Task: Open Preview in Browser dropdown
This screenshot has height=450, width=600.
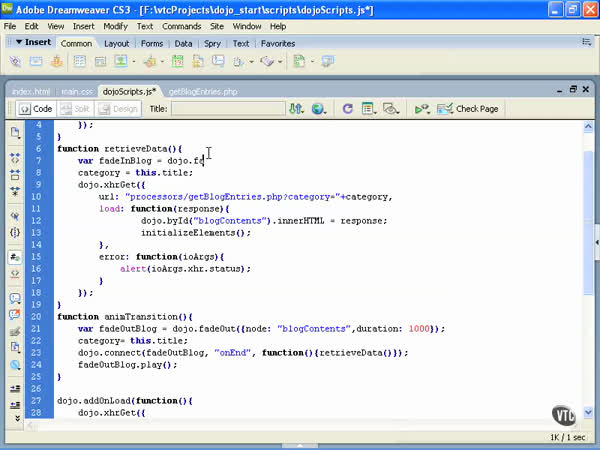Action: tap(320, 108)
